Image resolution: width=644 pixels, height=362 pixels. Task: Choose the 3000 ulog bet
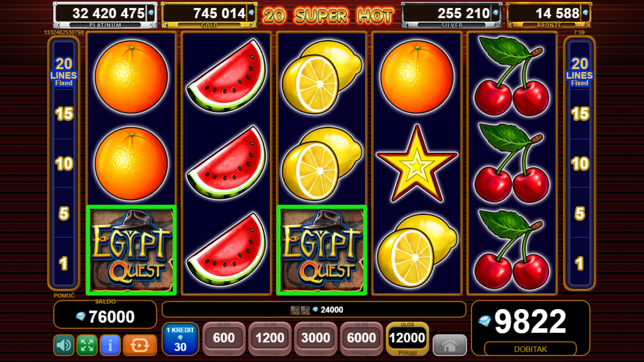pyautogui.click(x=316, y=339)
